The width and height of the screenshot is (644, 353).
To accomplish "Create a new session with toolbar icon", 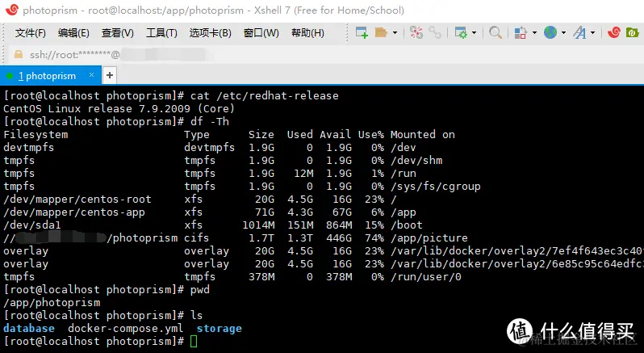I will (362, 32).
